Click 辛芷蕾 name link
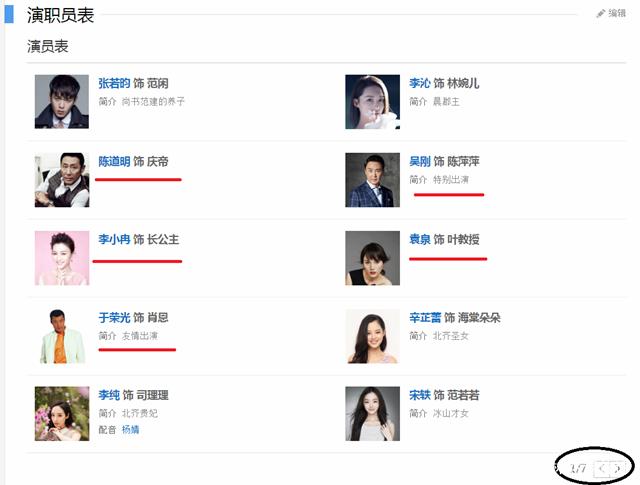 click(425, 318)
